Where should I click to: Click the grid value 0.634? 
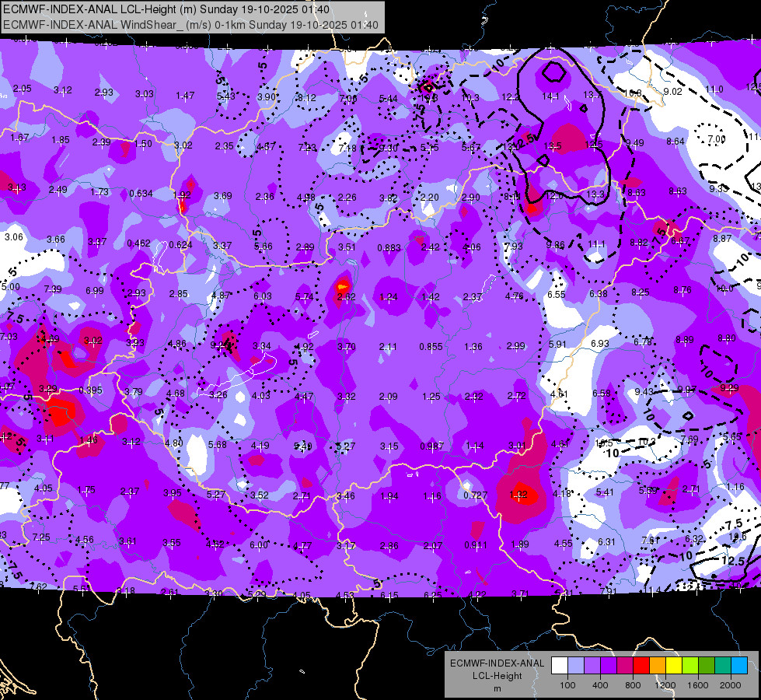pos(141,194)
